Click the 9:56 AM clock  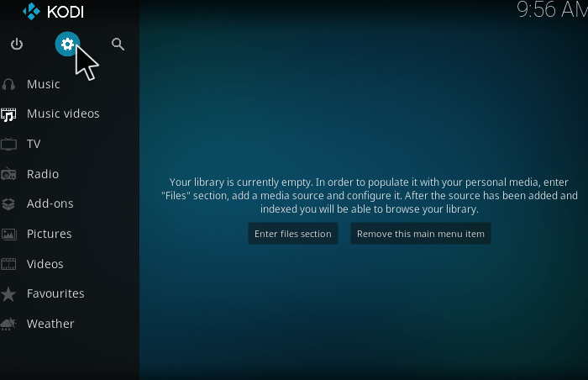552,9
